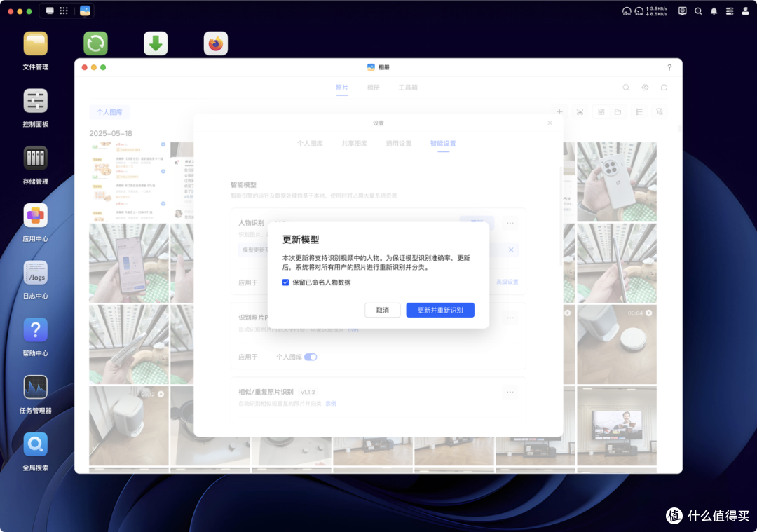Image resolution: width=757 pixels, height=532 pixels.
Task: Click the filter icon in photo toolbar
Action: [660, 111]
